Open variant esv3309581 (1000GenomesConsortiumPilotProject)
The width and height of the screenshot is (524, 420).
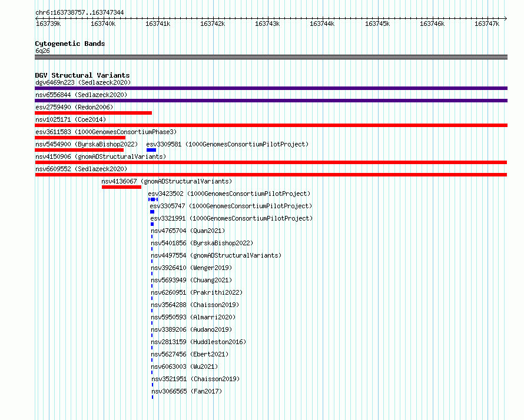pos(227,144)
